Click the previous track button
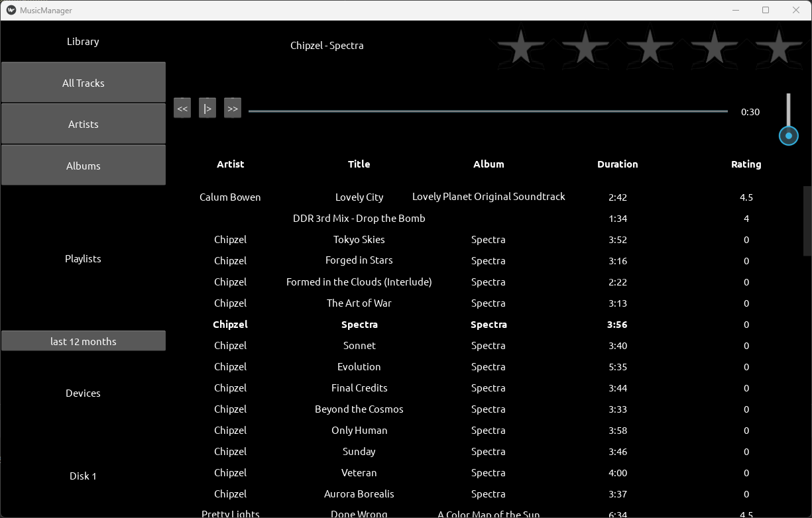This screenshot has height=518, width=812. pos(182,108)
